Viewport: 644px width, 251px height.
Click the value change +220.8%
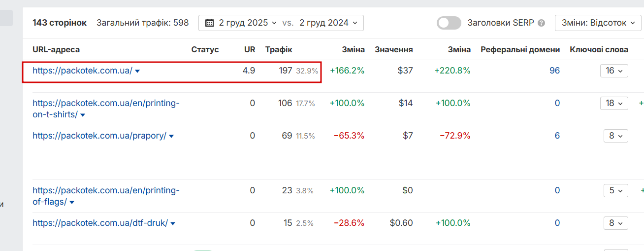click(452, 71)
